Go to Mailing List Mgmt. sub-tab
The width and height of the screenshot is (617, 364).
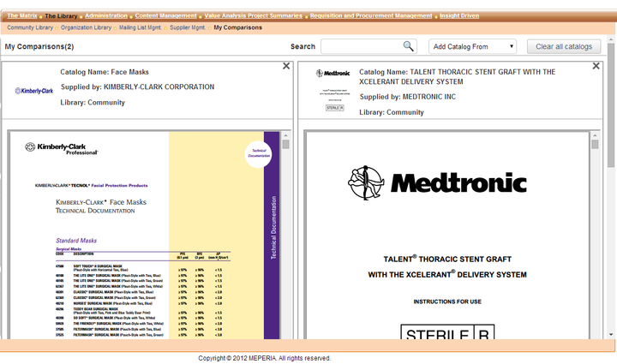pyautogui.click(x=141, y=27)
